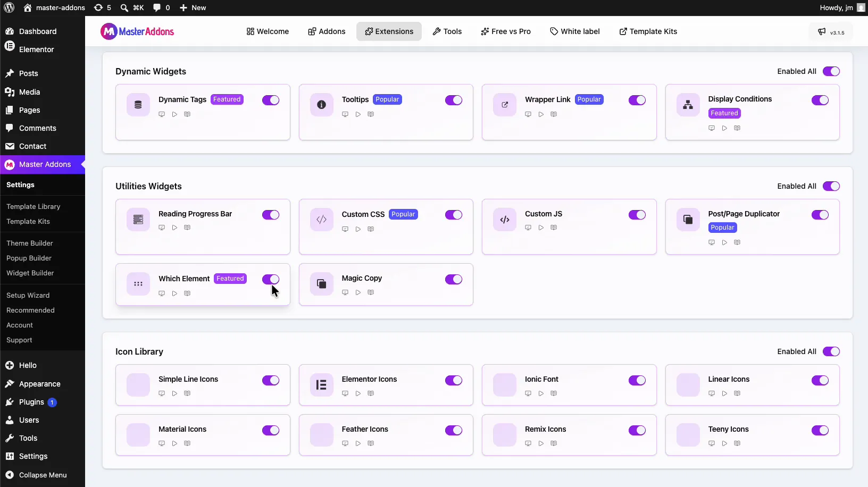Turn off Display Conditions toggle
The image size is (868, 487).
point(820,100)
